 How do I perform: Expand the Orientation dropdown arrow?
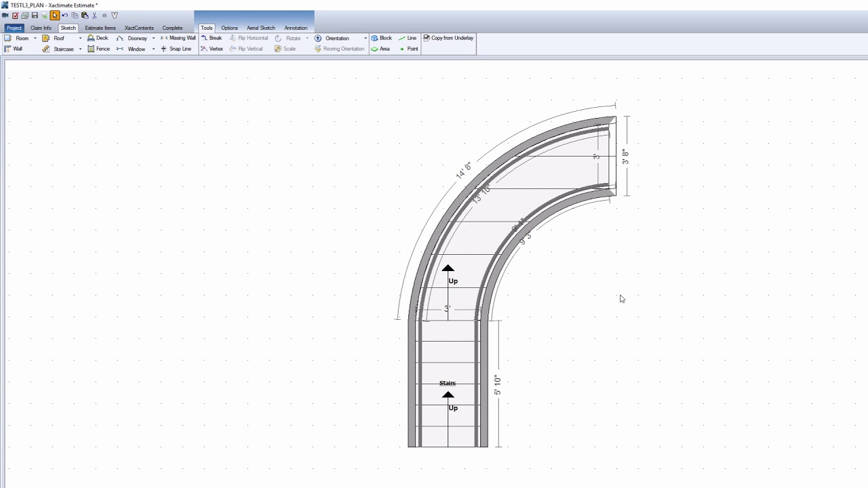(x=366, y=38)
